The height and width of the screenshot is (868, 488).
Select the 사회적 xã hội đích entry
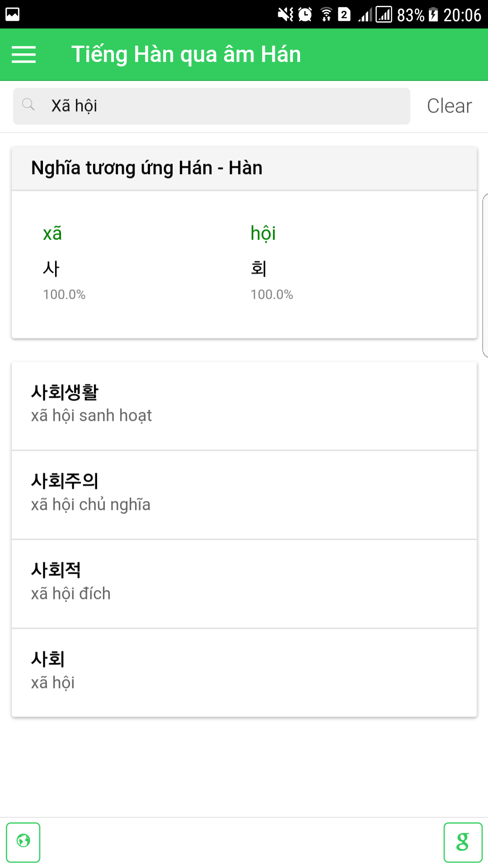pyautogui.click(x=244, y=584)
